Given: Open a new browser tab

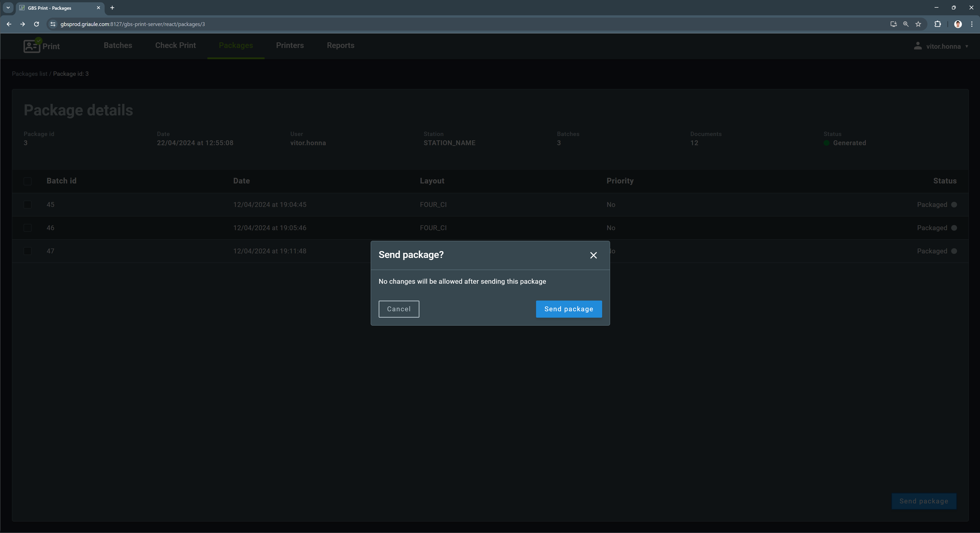Looking at the screenshot, I should [112, 8].
